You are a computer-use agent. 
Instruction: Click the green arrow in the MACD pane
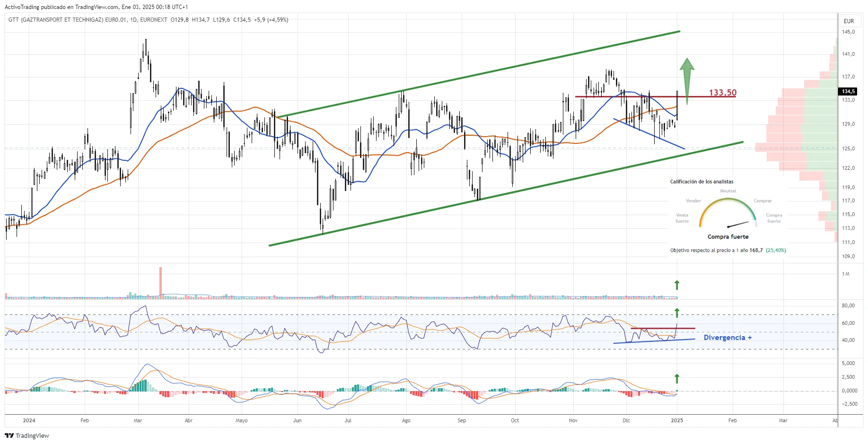point(677,378)
